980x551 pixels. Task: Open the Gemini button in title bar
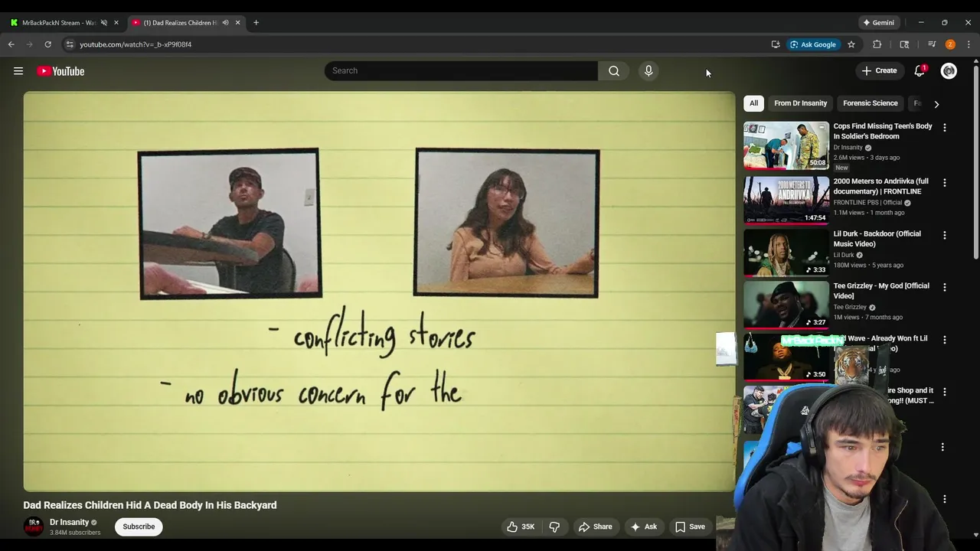pyautogui.click(x=877, y=22)
